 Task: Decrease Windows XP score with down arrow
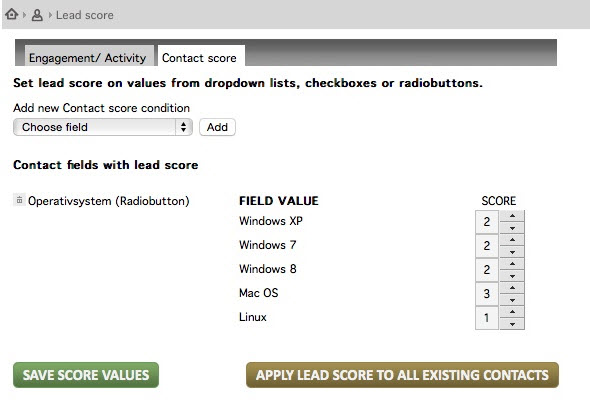pos(512,228)
